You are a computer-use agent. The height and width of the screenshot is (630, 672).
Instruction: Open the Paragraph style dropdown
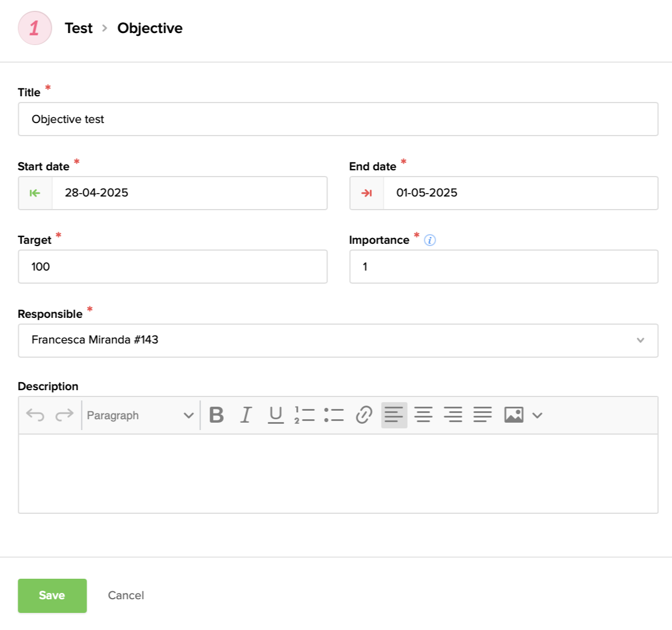click(x=140, y=415)
